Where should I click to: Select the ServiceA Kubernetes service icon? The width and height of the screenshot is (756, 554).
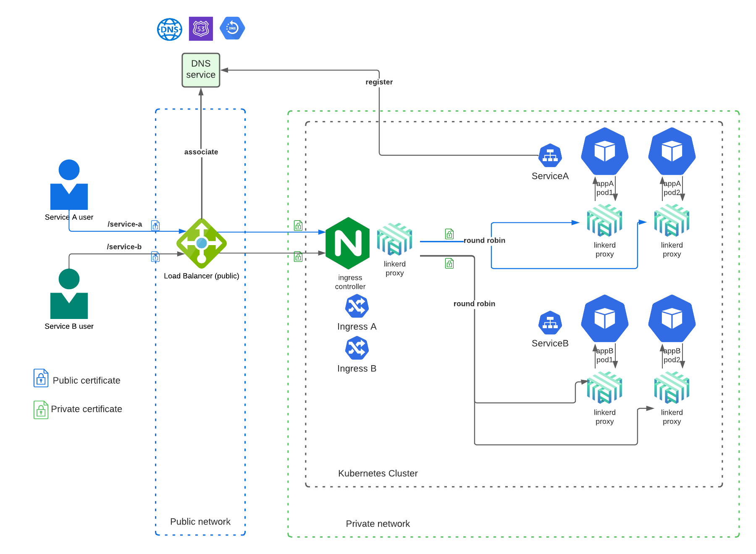click(550, 156)
